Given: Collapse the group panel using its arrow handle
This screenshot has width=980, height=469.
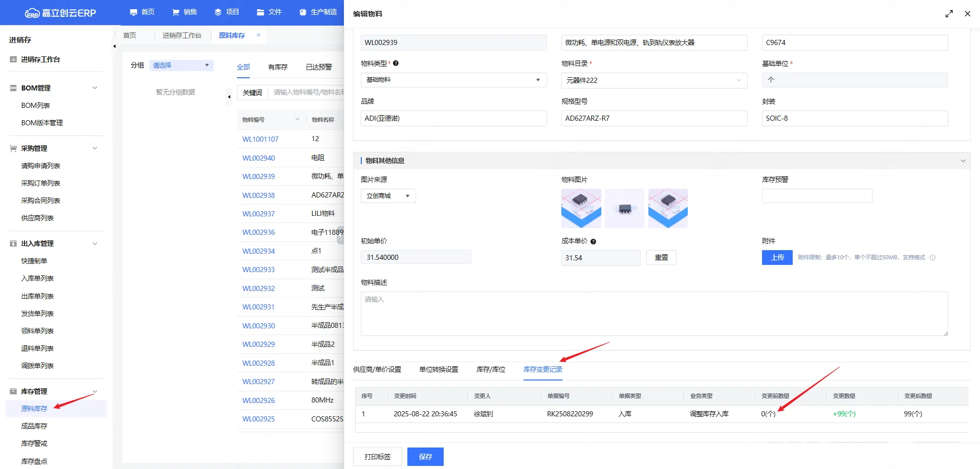Looking at the screenshot, I should click(229, 97).
